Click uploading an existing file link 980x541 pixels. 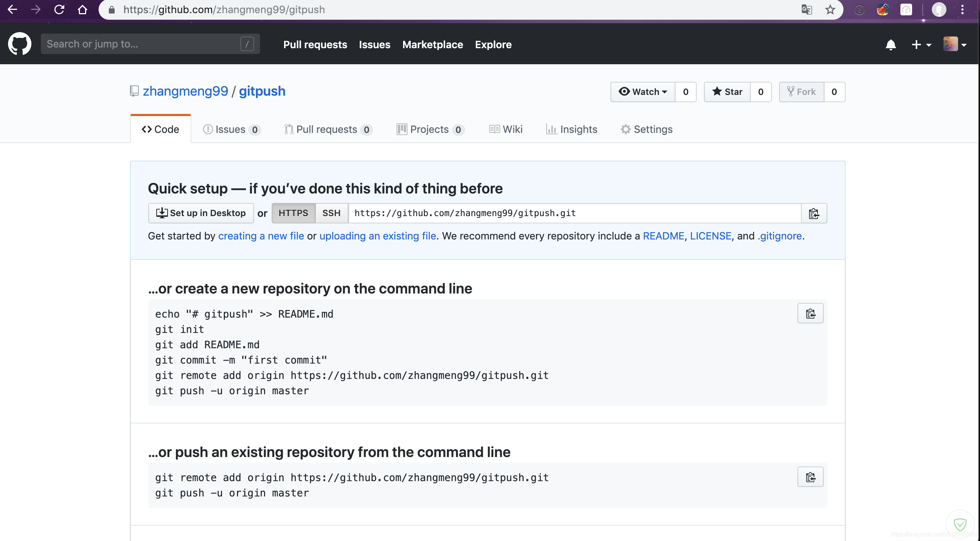click(x=378, y=236)
